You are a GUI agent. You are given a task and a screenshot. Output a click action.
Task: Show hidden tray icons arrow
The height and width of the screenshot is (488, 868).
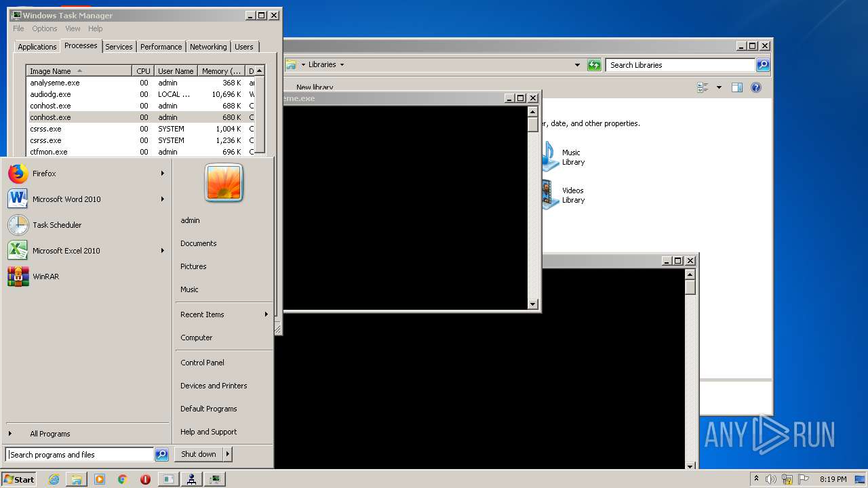coord(756,479)
